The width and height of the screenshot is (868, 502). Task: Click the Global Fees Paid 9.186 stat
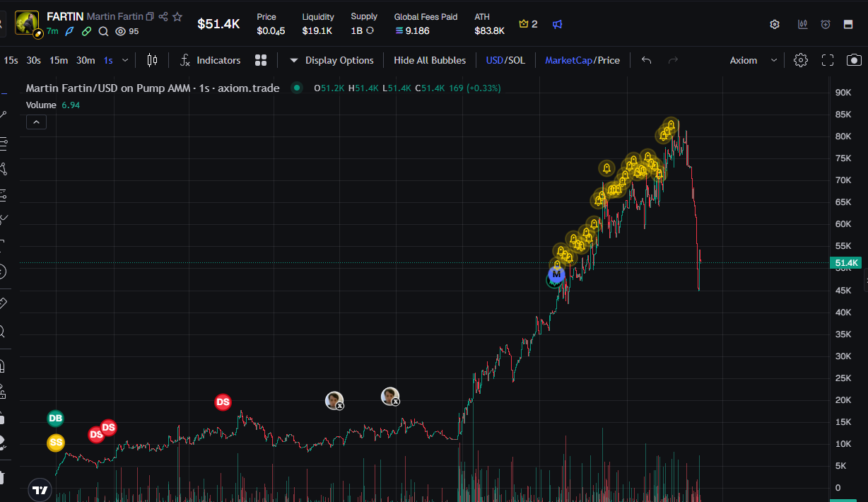point(426,24)
